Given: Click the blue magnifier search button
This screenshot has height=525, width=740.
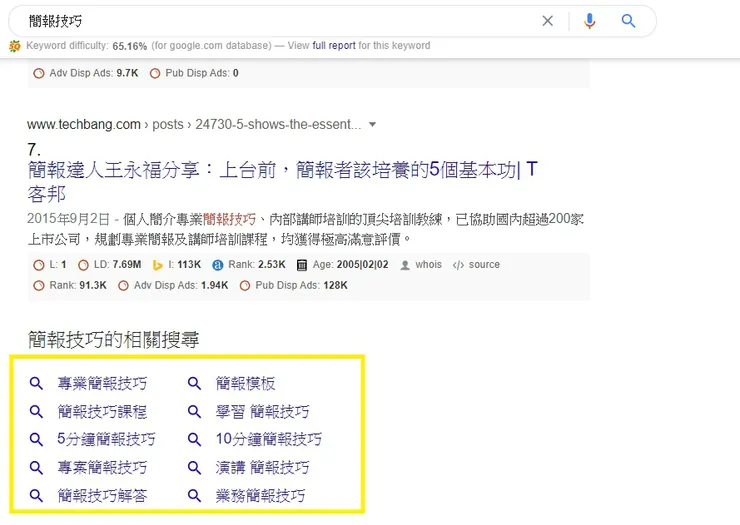Looking at the screenshot, I should [x=628, y=21].
